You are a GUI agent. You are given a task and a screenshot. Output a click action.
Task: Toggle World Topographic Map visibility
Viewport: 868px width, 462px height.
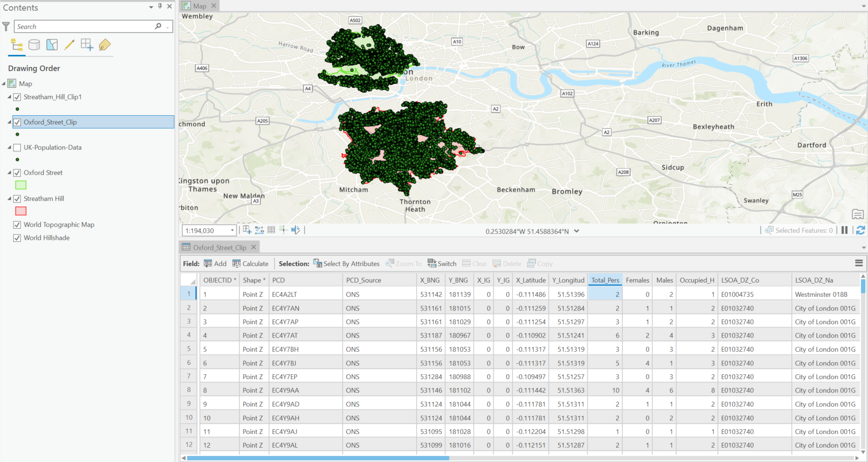[x=17, y=225]
